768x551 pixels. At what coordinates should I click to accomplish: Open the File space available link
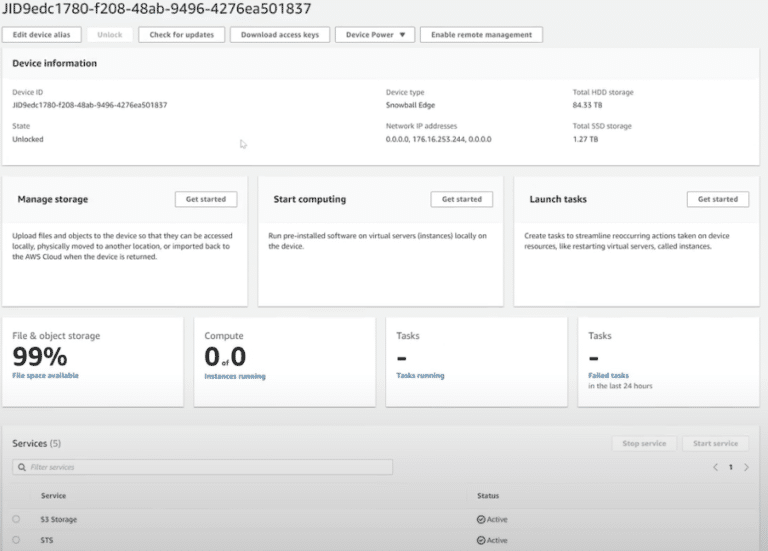[45, 376]
